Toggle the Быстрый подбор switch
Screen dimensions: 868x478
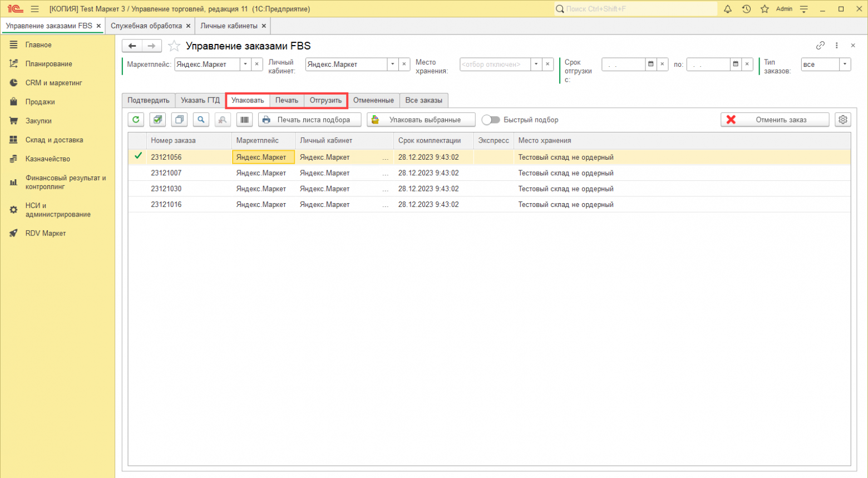(491, 120)
